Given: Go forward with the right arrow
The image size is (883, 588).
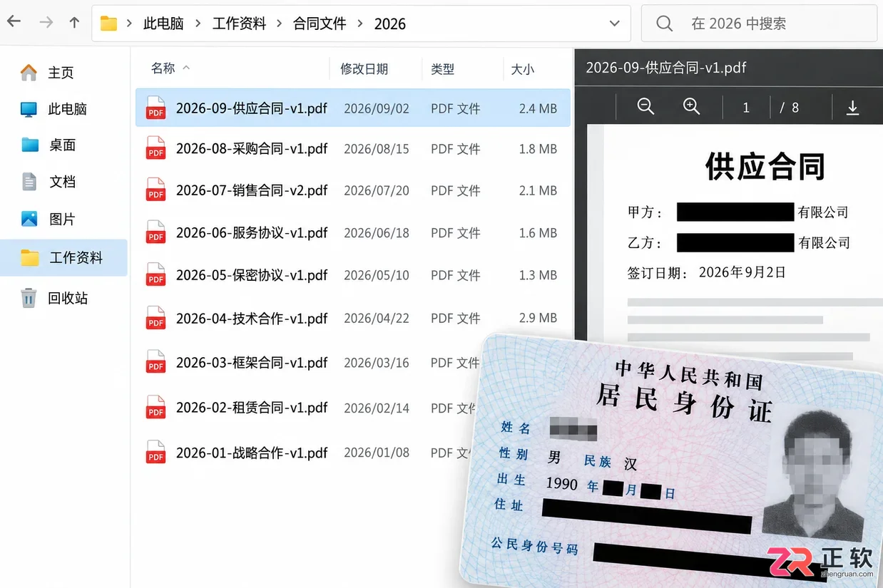Looking at the screenshot, I should point(46,23).
